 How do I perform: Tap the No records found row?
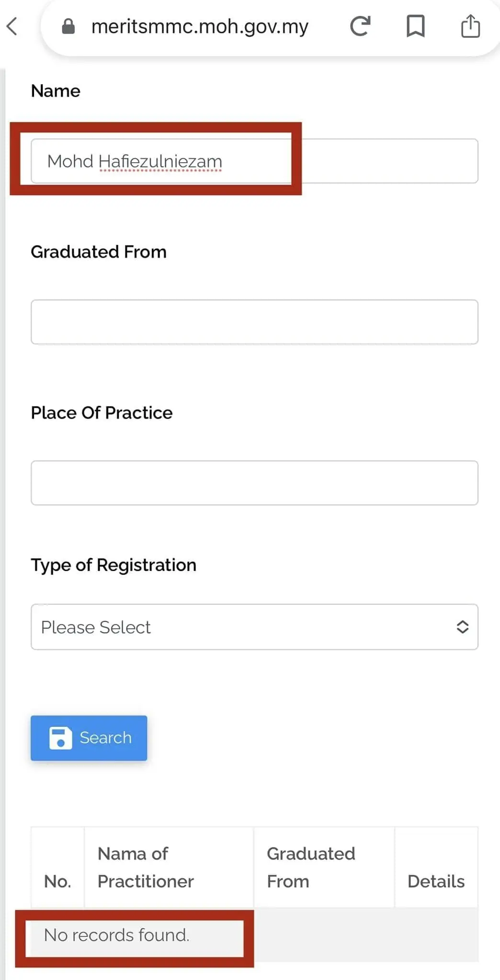117,935
